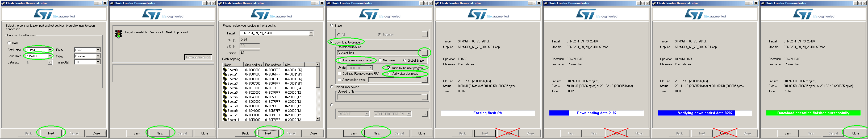Click Next in the Target is readable window
This screenshot has width=868, height=139.
pyautogui.click(x=159, y=133)
